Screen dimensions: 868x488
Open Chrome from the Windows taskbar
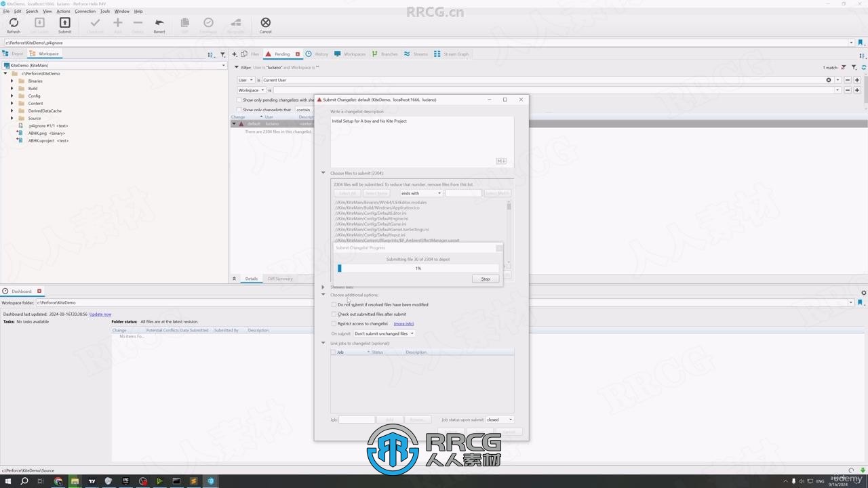pos(58,481)
